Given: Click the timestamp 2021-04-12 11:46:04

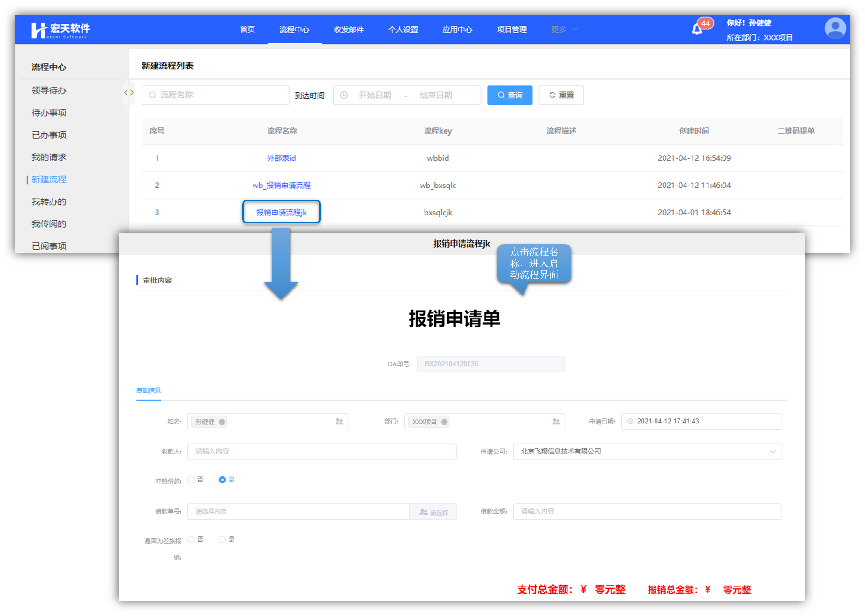Looking at the screenshot, I should (x=694, y=186).
